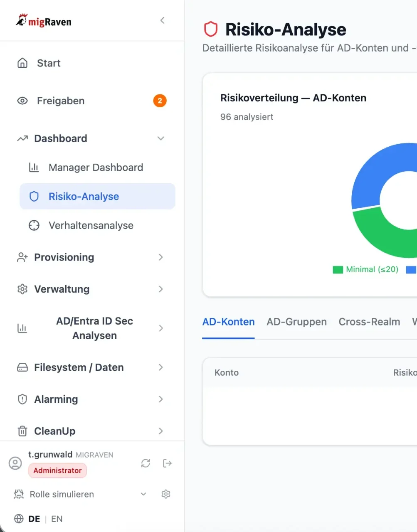The width and height of the screenshot is (417, 532).
Task: Open settings via the gear icon
Action: [x=166, y=494]
